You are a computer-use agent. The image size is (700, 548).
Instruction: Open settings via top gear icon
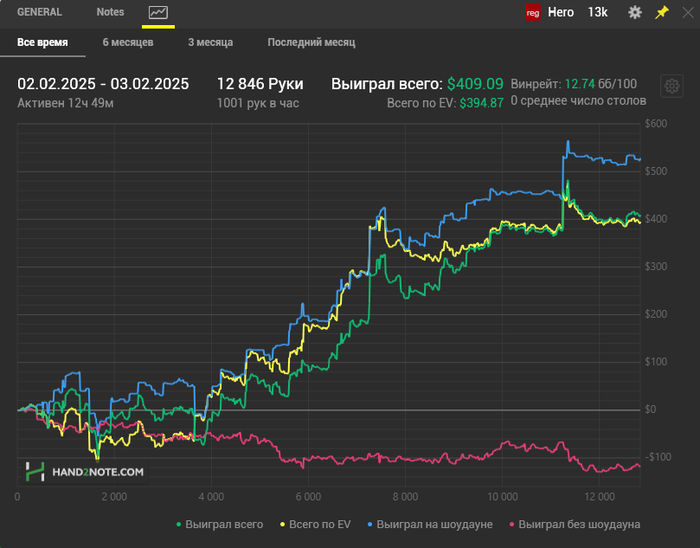[635, 12]
